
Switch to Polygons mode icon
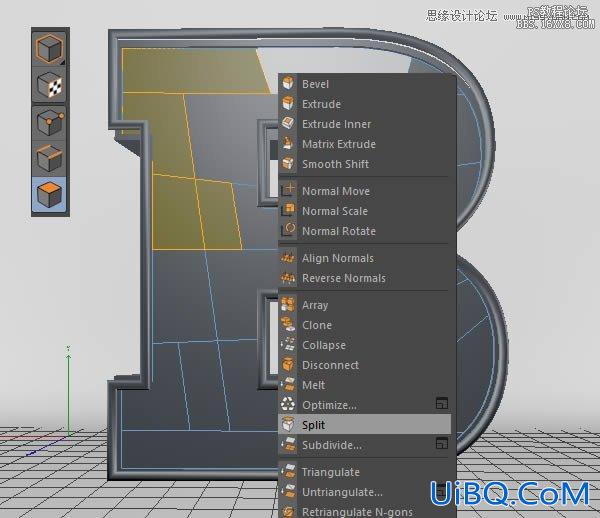point(49,194)
